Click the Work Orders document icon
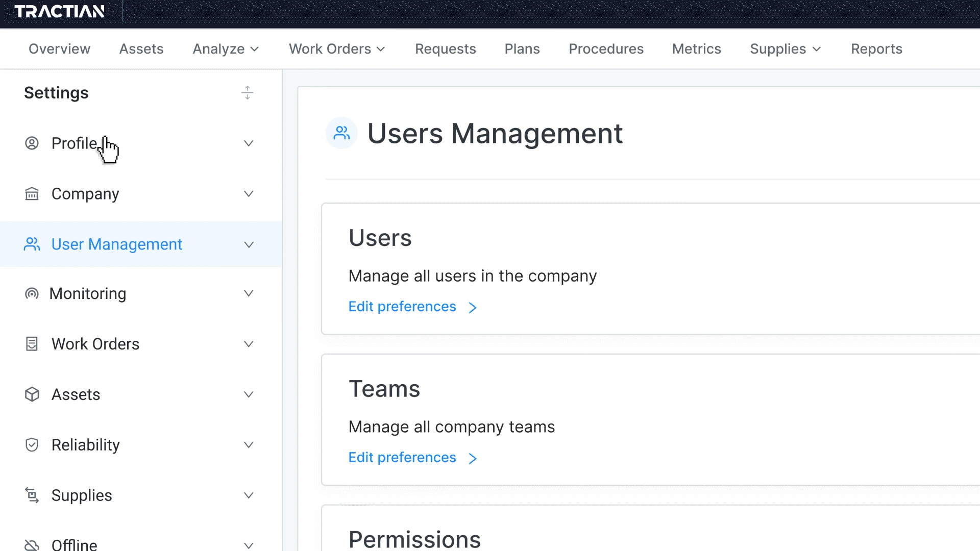The width and height of the screenshot is (980, 551). click(x=32, y=344)
